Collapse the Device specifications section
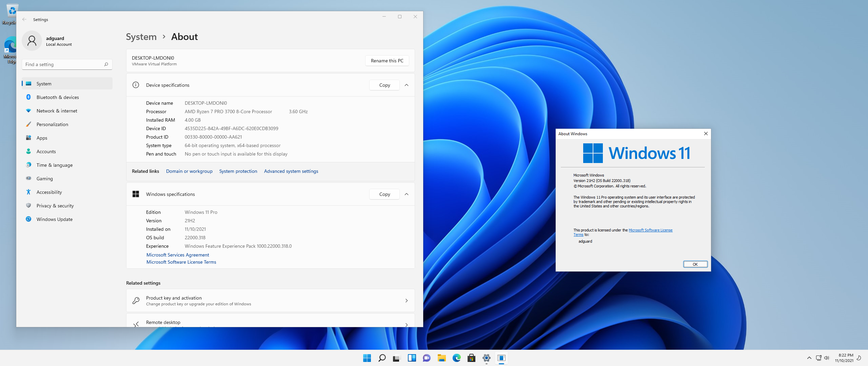Image resolution: width=868 pixels, height=366 pixels. 407,85
